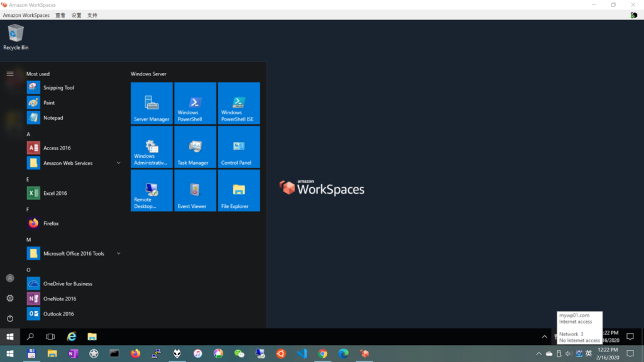Expand the Start menu hamburger navigation
Screen dimensions: 644x362
(10, 74)
